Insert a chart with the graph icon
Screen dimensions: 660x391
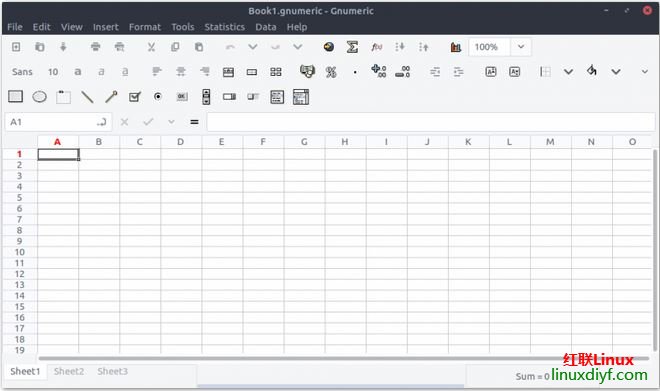tap(455, 47)
